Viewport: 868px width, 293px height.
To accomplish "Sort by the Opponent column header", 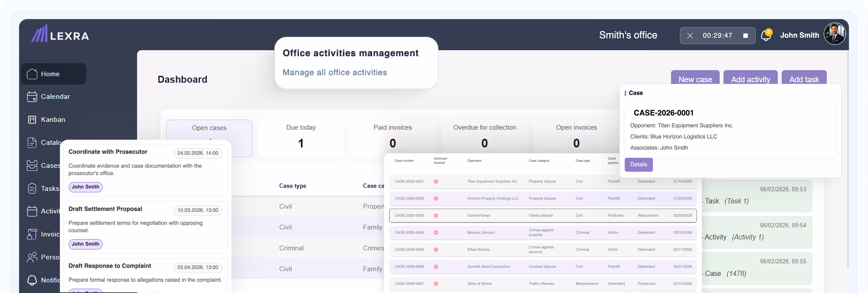I will tap(475, 161).
